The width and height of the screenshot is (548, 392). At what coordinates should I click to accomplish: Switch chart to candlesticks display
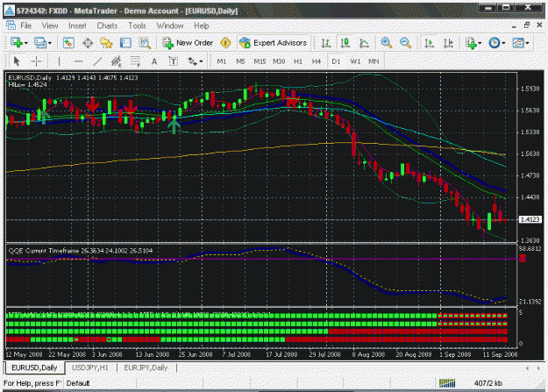click(x=345, y=43)
